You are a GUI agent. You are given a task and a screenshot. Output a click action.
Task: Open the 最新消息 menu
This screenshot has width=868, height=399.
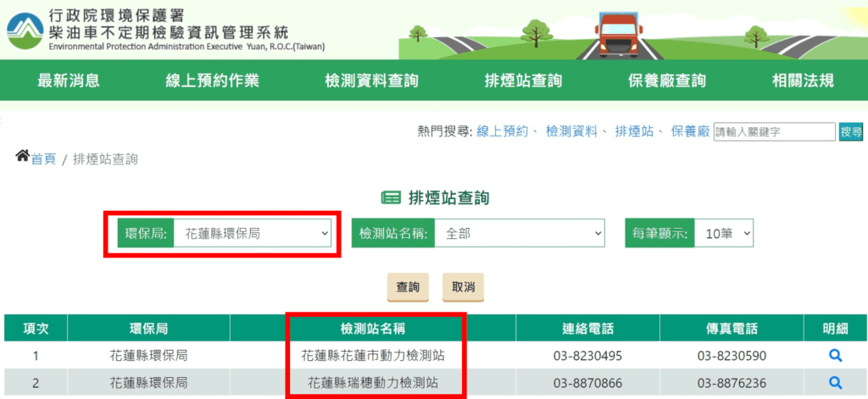[69, 81]
